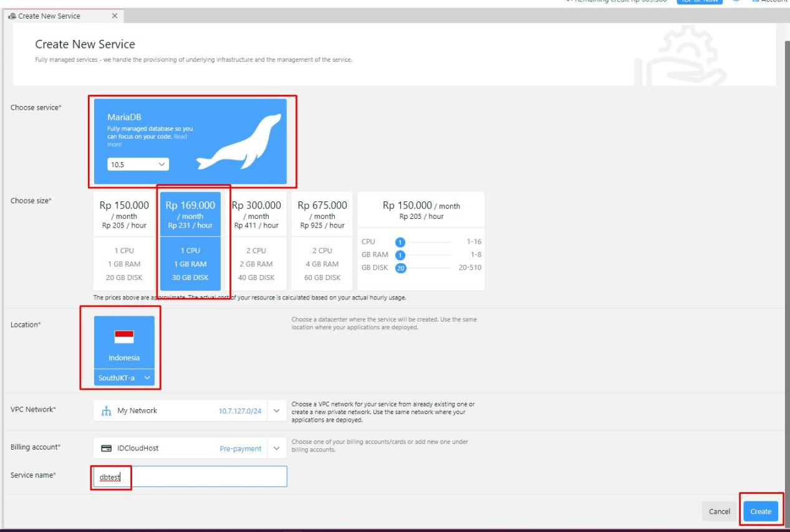The height and width of the screenshot is (532, 790).
Task: Click the GB RAM slider handle
Action: (401, 254)
